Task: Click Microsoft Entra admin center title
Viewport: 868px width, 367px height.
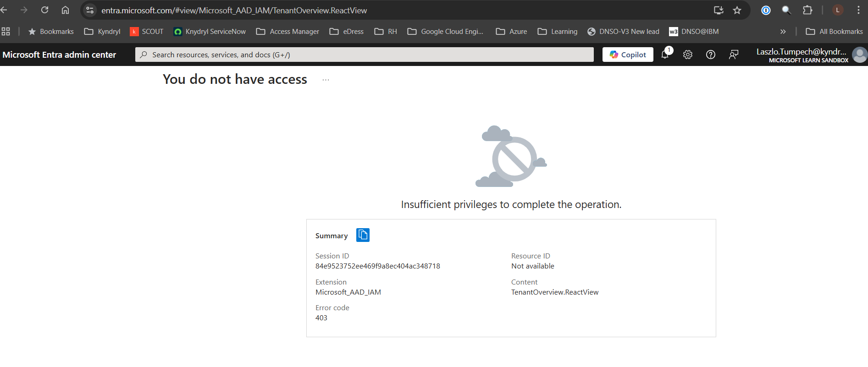Action: (x=59, y=55)
